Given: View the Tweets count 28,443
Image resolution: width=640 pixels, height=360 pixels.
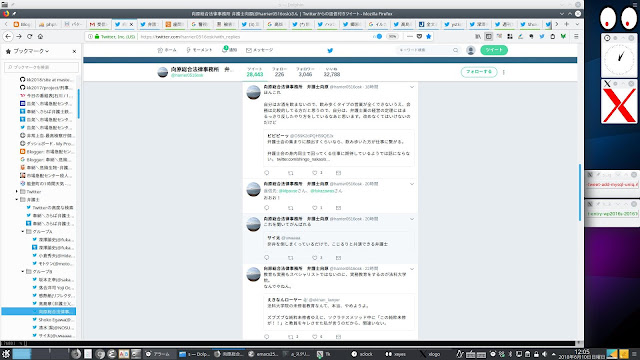Looking at the screenshot, I should pos(255,72).
